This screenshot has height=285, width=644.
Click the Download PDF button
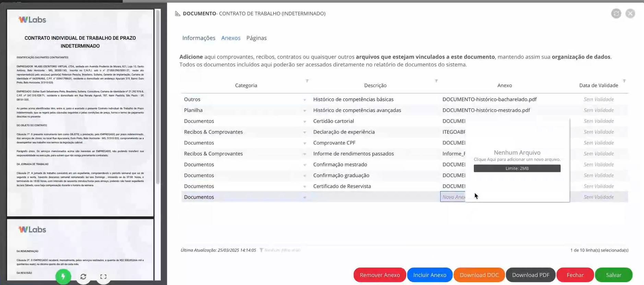[x=531, y=275]
